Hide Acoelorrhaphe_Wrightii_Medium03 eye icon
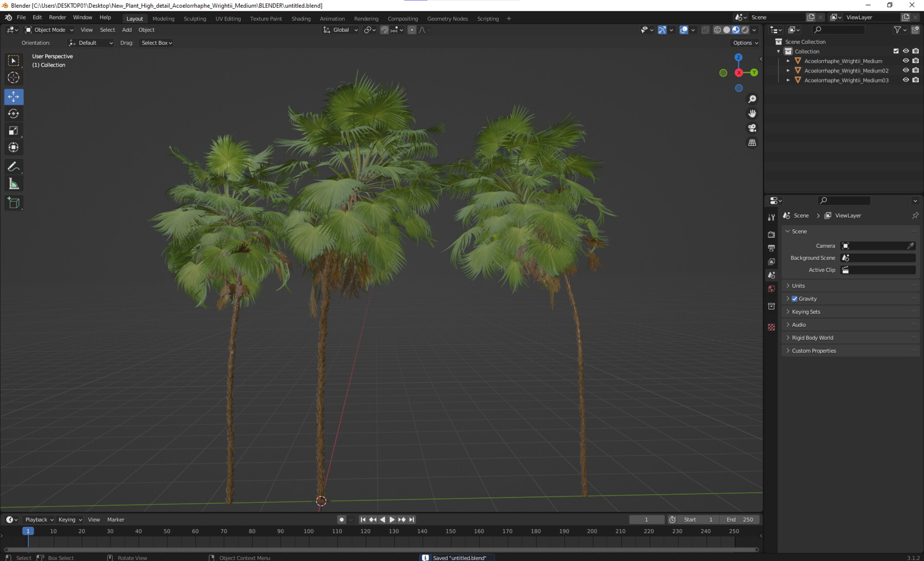The height and width of the screenshot is (561, 924). coord(906,80)
